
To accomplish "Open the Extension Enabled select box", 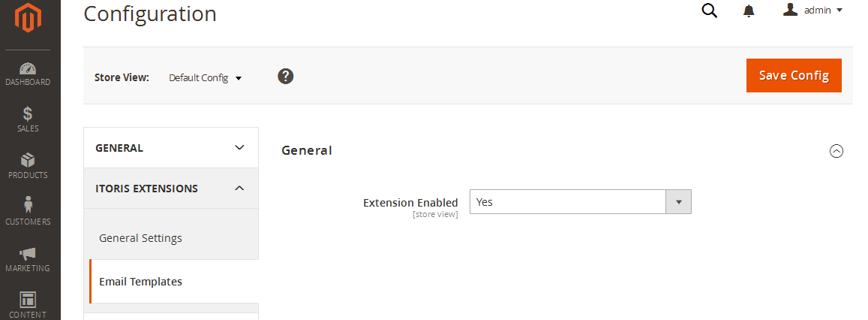I will point(580,201).
